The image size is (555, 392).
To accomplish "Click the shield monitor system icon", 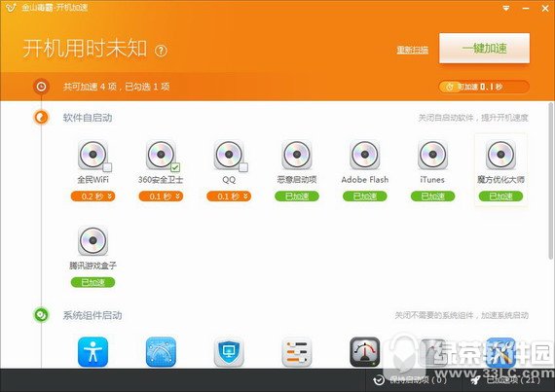I will click(x=229, y=352).
